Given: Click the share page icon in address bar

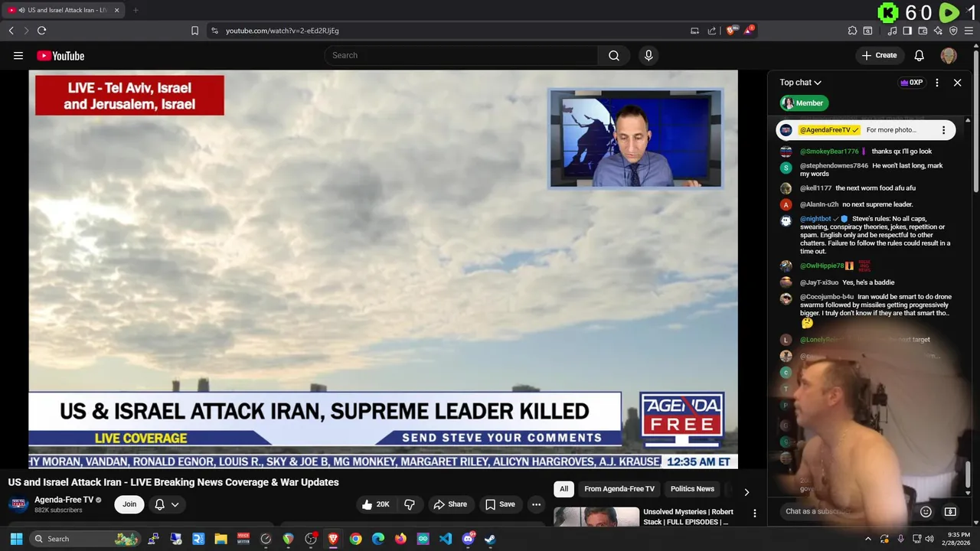Looking at the screenshot, I should coord(712,31).
